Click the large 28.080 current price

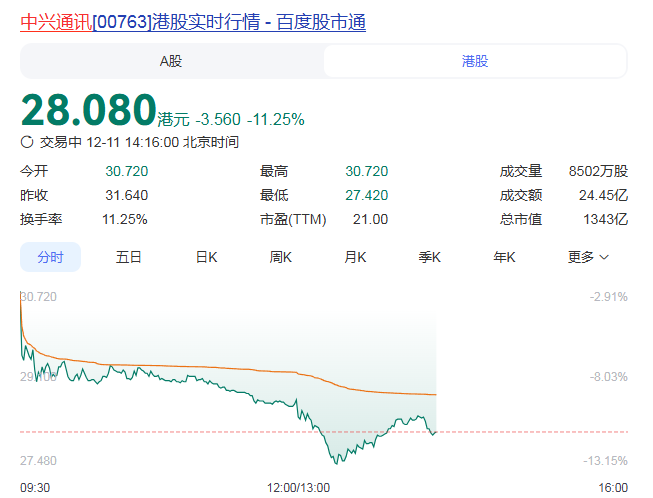[x=89, y=110]
